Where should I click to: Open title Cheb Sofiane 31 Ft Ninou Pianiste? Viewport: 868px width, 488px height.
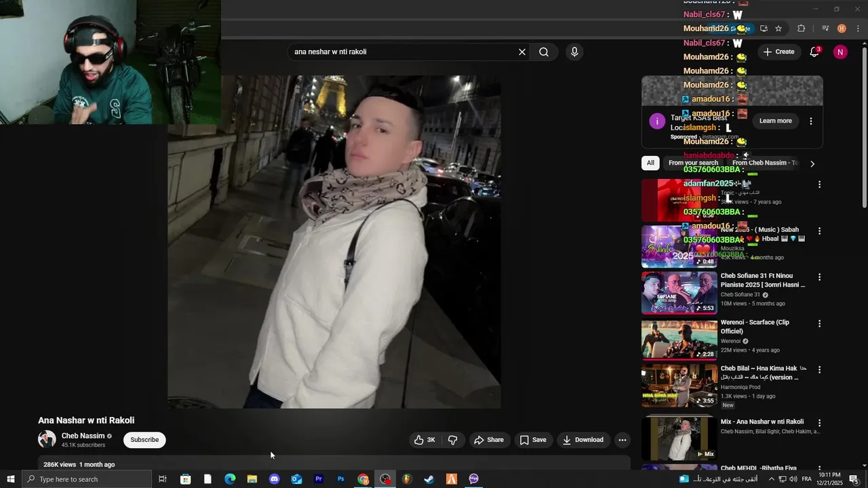click(x=763, y=281)
